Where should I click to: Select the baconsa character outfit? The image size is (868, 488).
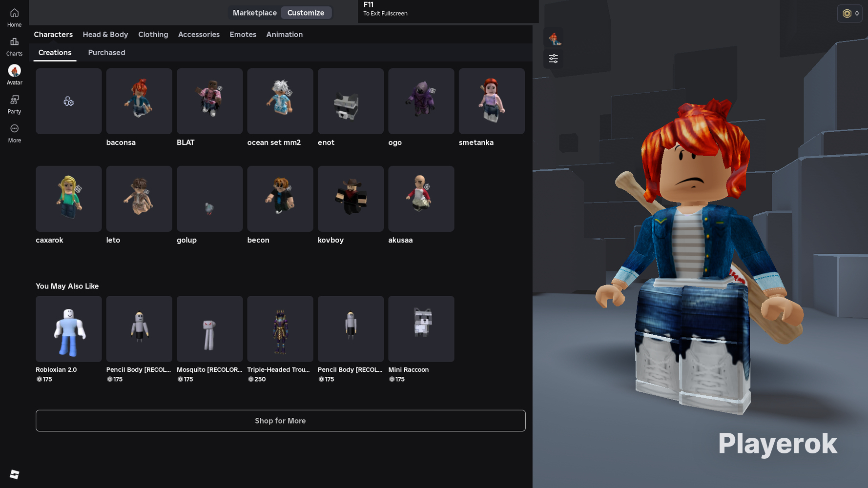coord(139,101)
